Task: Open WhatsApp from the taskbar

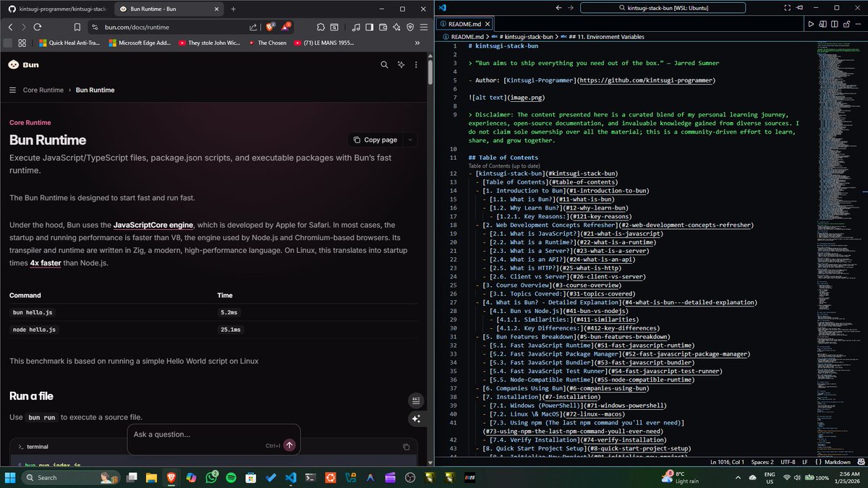Action: (212, 478)
